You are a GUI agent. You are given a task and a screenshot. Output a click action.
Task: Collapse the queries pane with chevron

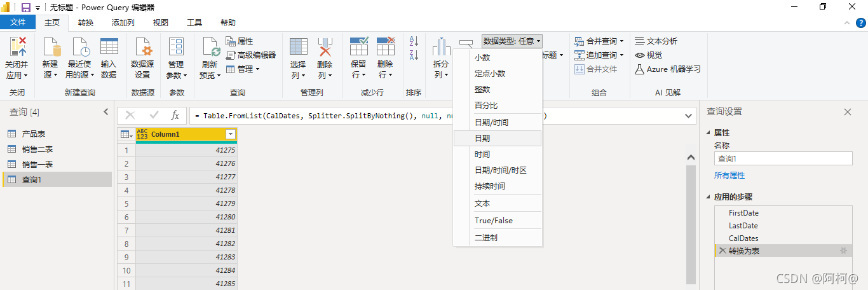106,112
